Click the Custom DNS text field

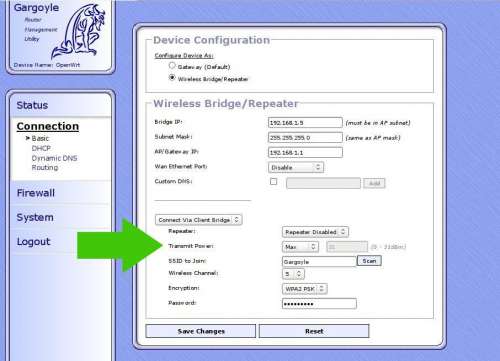323,183
